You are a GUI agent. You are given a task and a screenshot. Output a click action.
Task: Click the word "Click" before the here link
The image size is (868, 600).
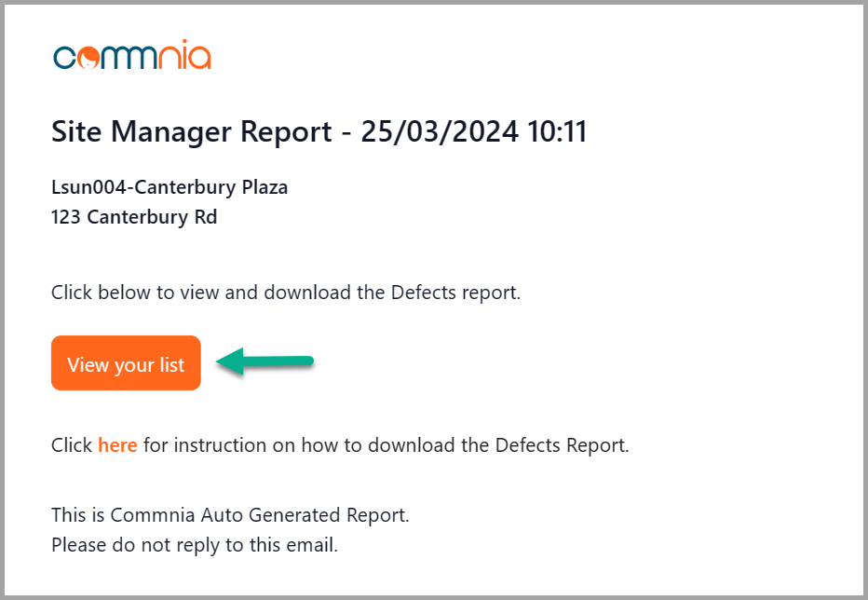pyautogui.click(x=72, y=445)
